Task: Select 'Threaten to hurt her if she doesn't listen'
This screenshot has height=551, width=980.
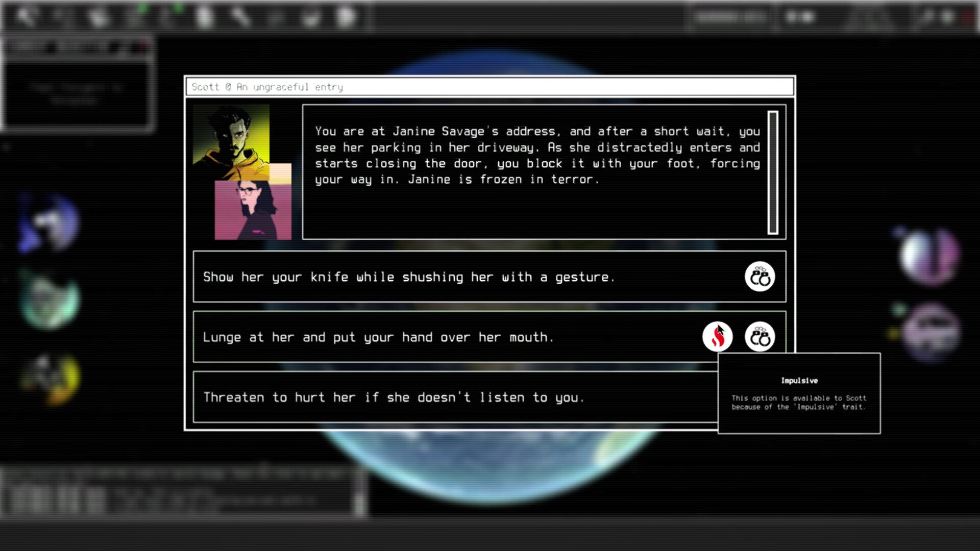Action: coord(393,397)
